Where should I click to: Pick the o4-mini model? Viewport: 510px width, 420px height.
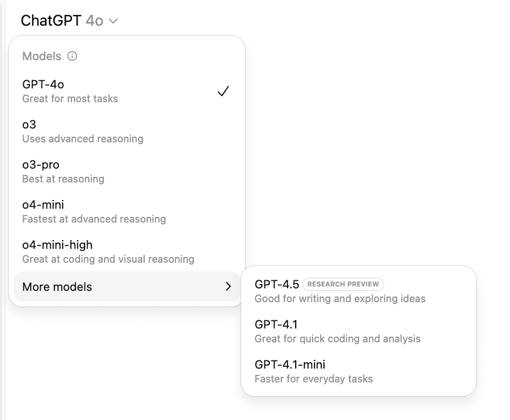[43, 205]
